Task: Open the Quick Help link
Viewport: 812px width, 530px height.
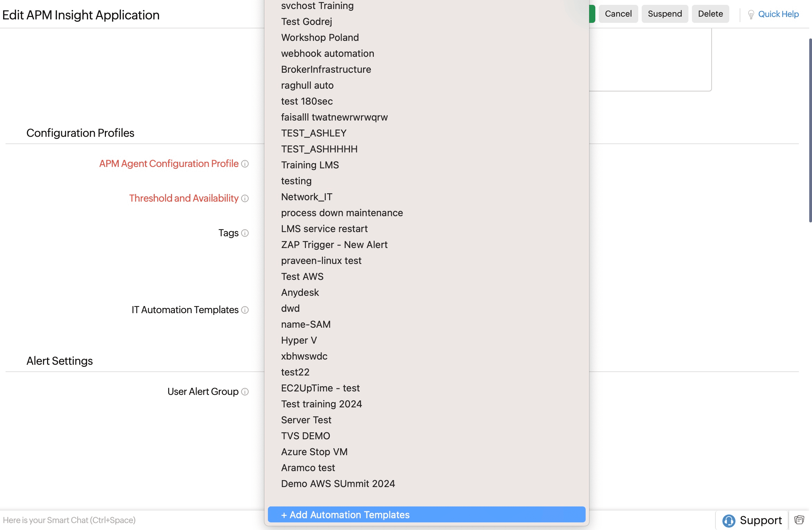Action: point(778,14)
